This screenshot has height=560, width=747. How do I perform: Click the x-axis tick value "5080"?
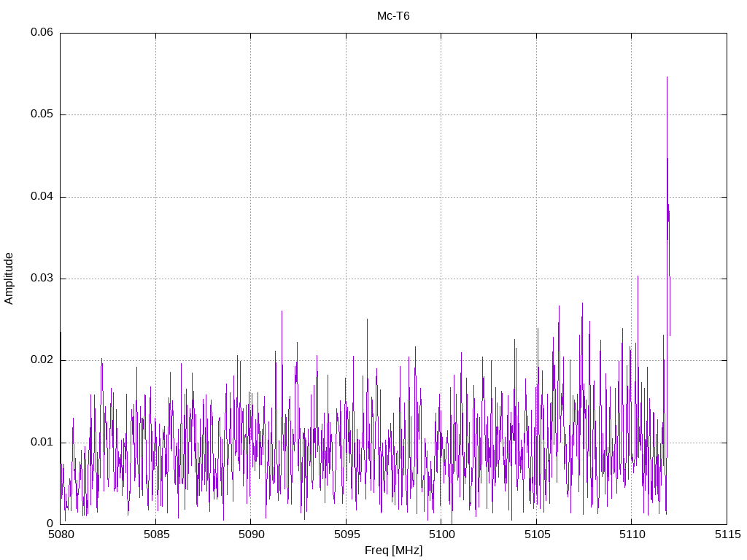(61, 534)
